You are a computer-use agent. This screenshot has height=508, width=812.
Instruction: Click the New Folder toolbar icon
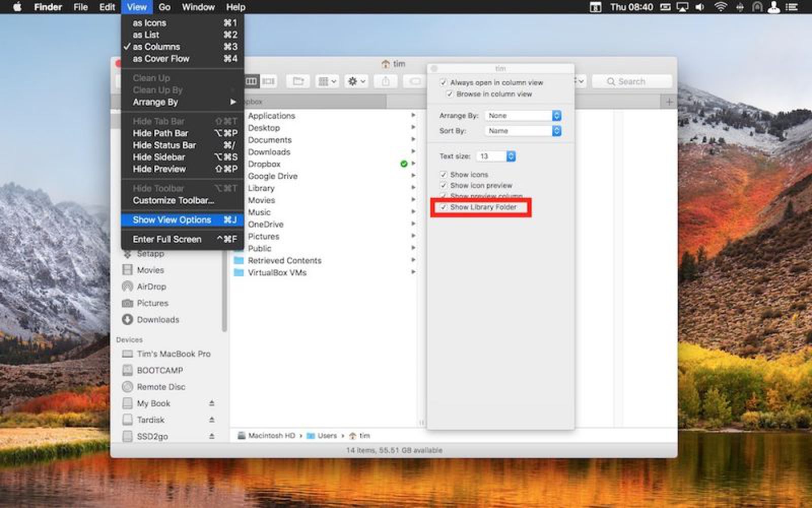pyautogui.click(x=298, y=81)
